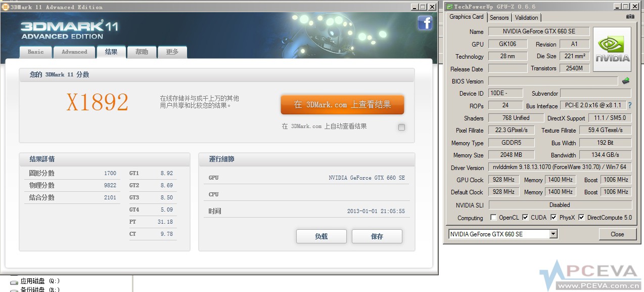
Task: Open the Validation tab
Action: click(x=526, y=18)
